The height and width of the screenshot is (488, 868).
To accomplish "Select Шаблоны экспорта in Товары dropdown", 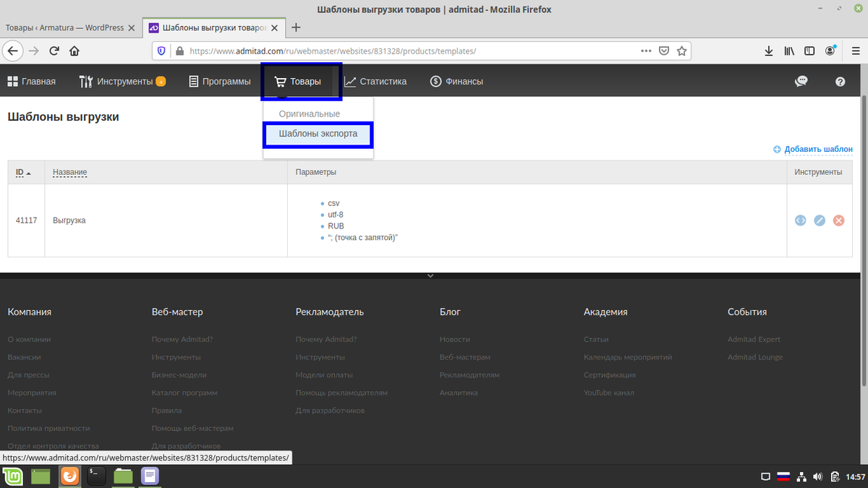I will point(318,134).
